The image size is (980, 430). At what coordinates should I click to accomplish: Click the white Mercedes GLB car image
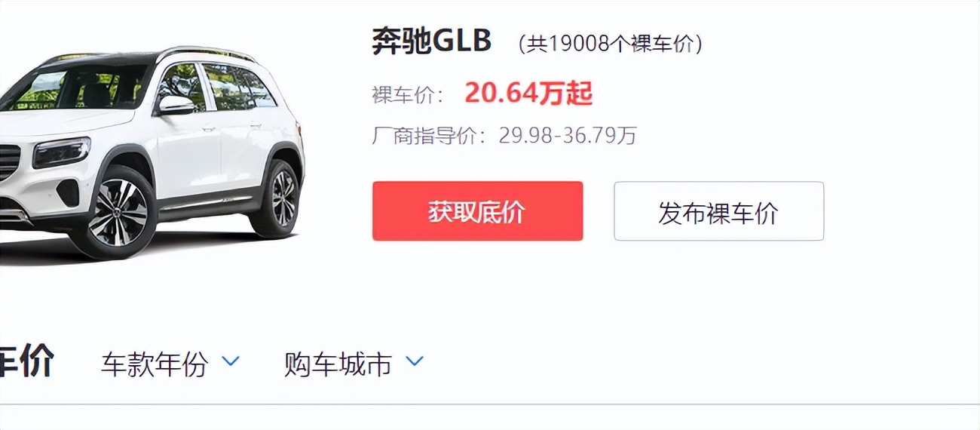151,151
